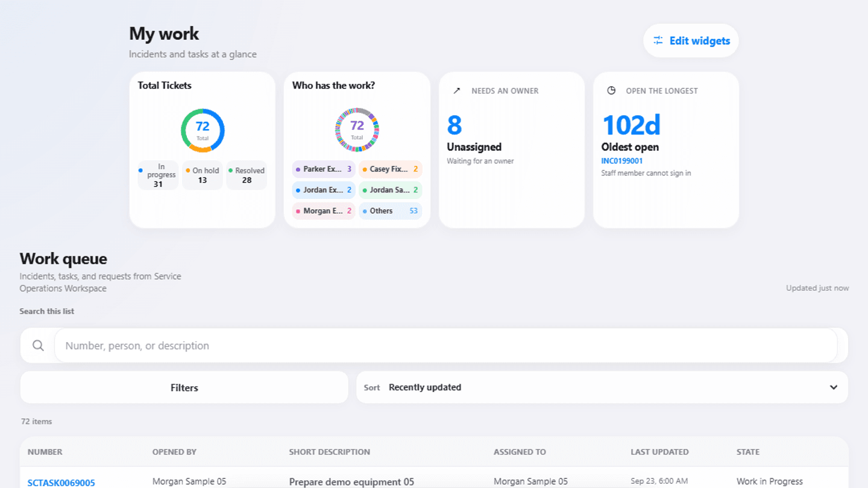Open the Sort dropdown chevron
Image resolution: width=868 pixels, height=488 pixels.
click(834, 387)
